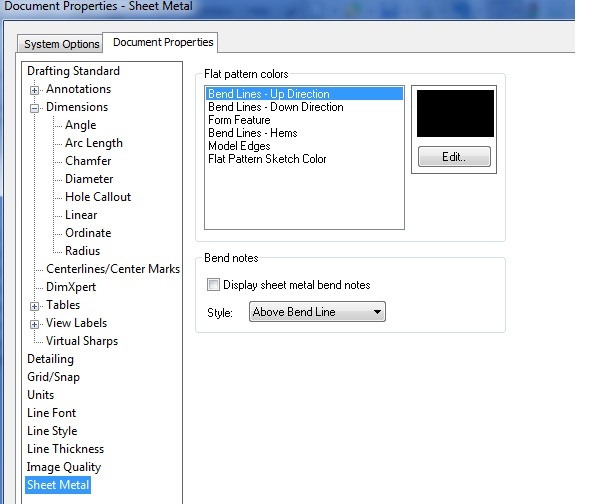The image size is (614, 504).
Task: Click the Edit.. color button
Action: [x=454, y=157]
